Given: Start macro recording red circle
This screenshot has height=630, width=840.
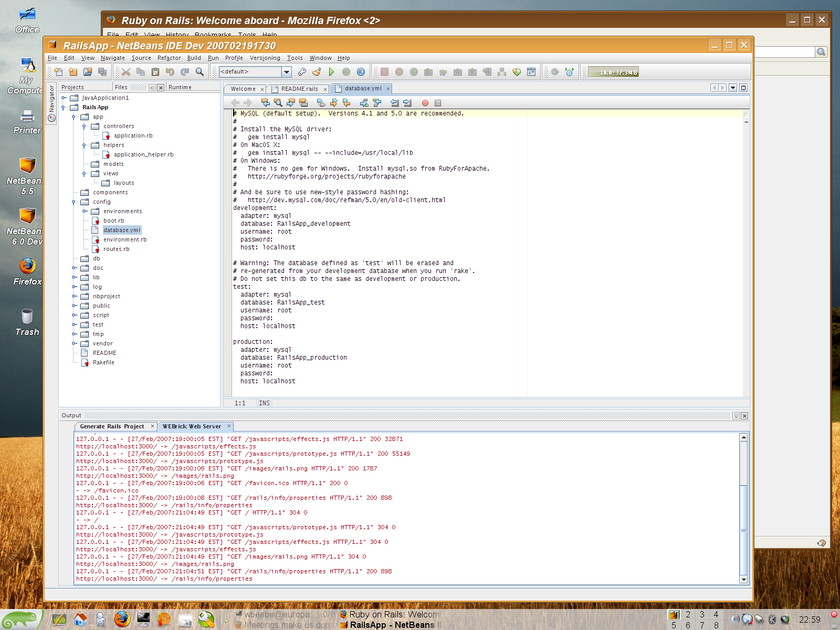Looking at the screenshot, I should tap(425, 103).
